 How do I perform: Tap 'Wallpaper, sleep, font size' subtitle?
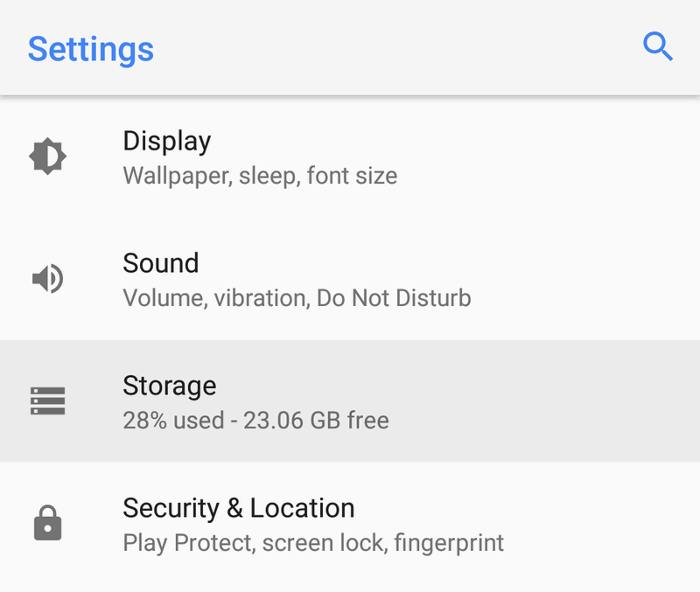tap(260, 176)
